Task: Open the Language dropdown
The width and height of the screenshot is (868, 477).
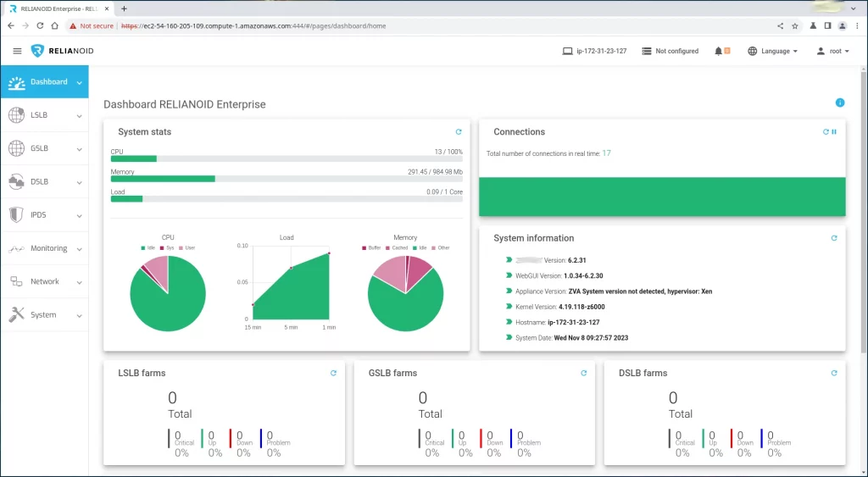Action: coord(773,51)
